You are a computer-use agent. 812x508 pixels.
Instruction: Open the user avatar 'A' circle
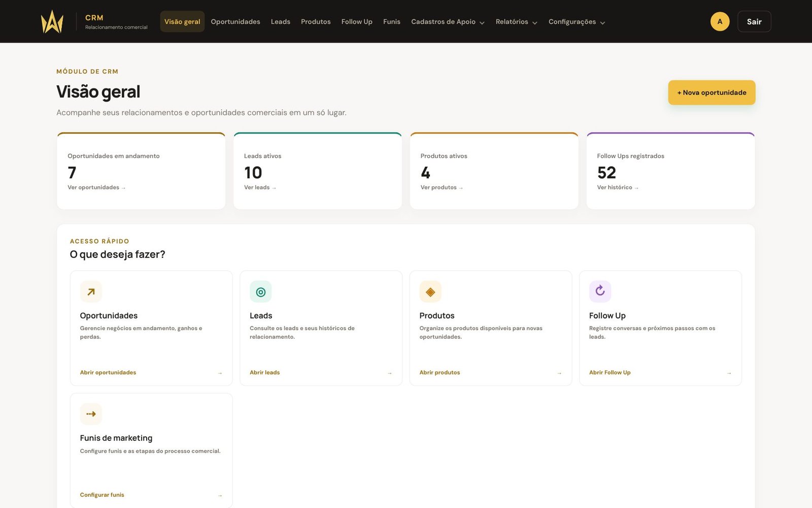[x=720, y=21]
